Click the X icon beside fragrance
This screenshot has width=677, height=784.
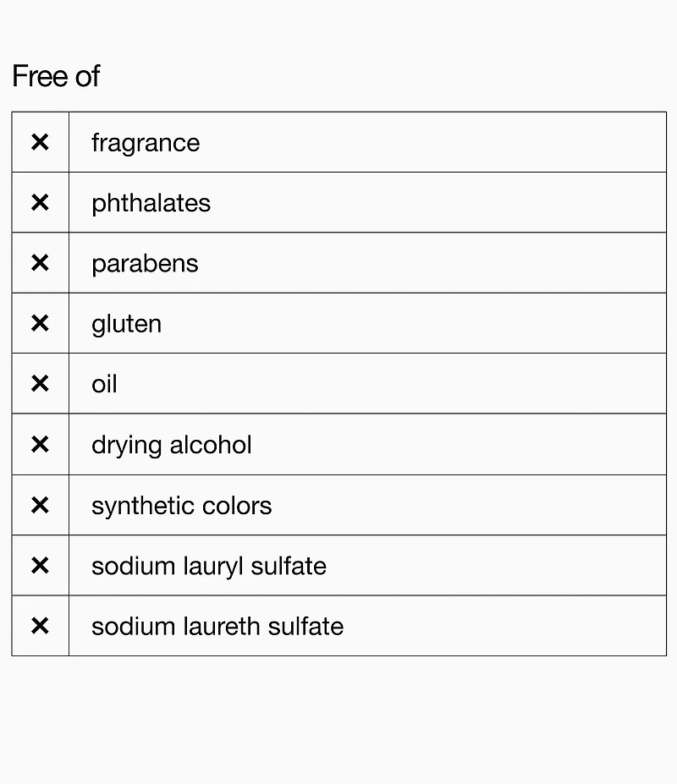40,142
